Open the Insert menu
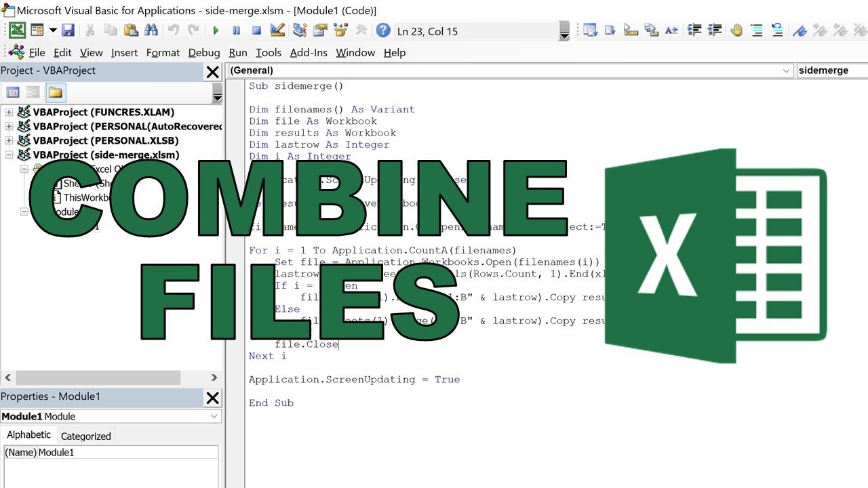The width and height of the screenshot is (868, 488). click(124, 52)
